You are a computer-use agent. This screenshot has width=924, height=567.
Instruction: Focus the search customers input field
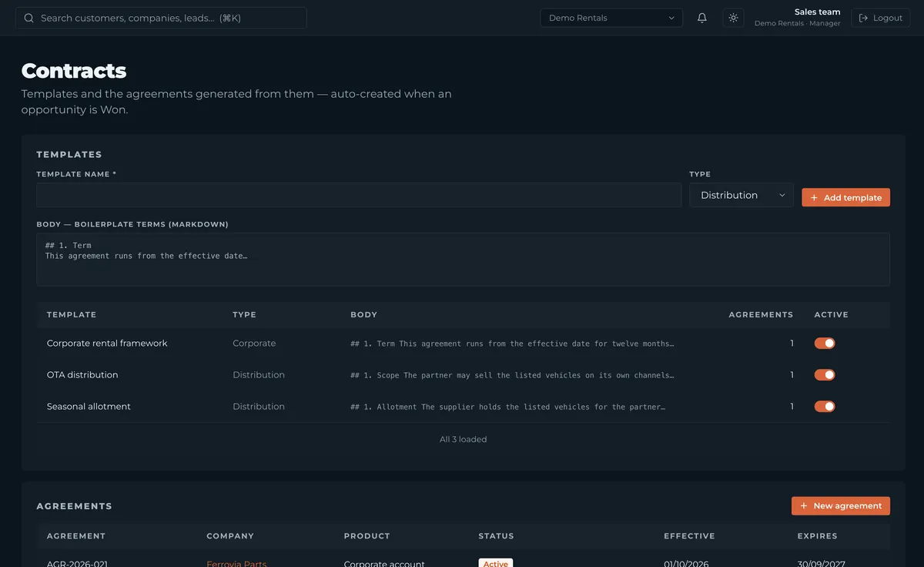point(161,18)
